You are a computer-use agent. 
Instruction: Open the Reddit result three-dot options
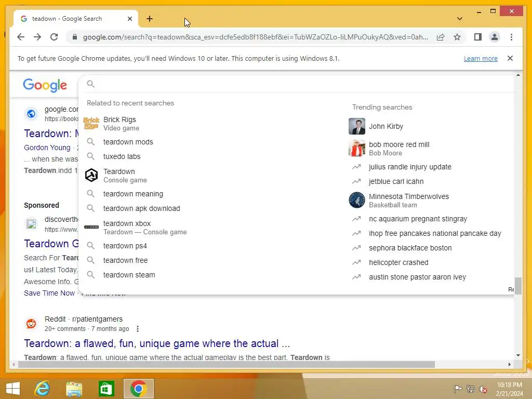[x=137, y=329]
